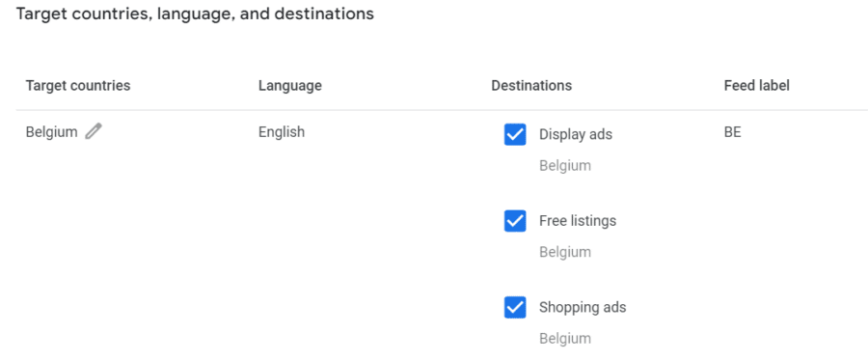
Task: Click the Shopping ads destination label
Action: [x=583, y=307]
